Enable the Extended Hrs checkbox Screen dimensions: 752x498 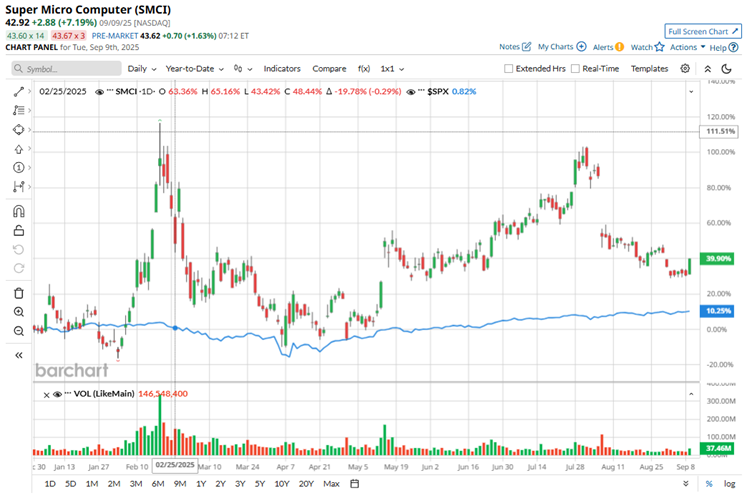(x=508, y=69)
